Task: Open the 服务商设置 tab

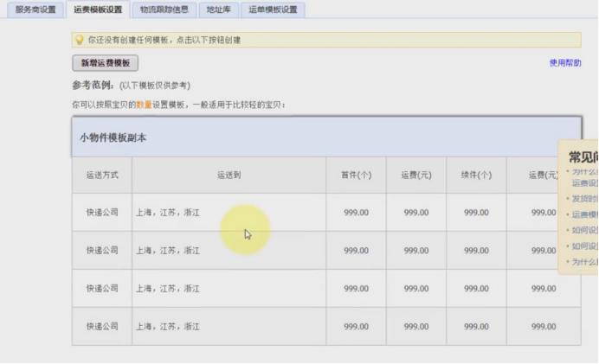Action: 35,10
